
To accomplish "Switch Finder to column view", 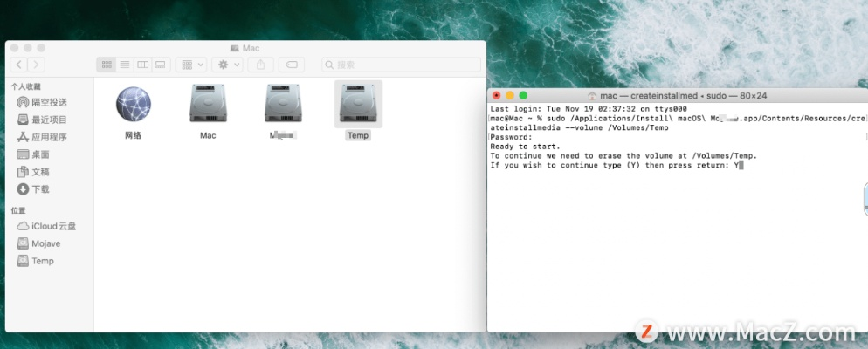I will (142, 65).
